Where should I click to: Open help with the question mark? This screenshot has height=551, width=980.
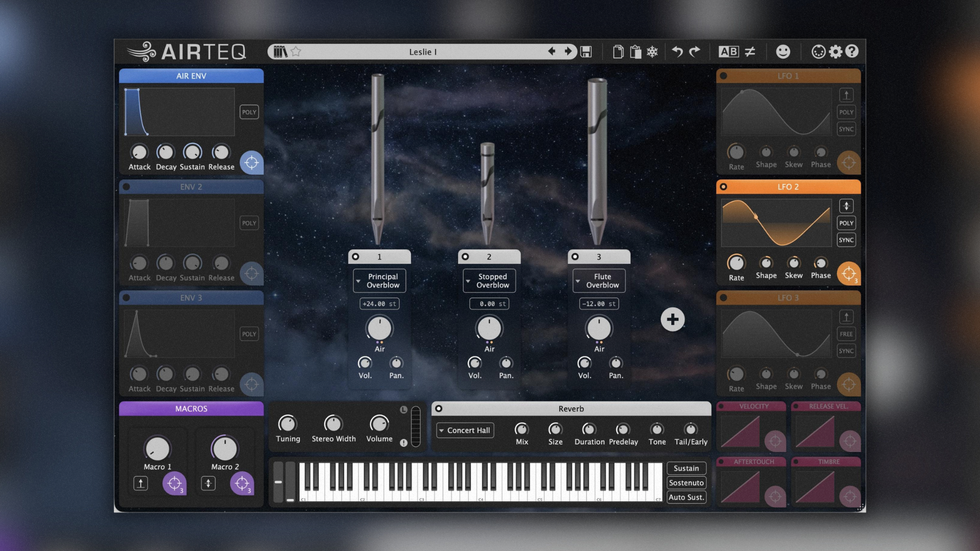click(852, 52)
